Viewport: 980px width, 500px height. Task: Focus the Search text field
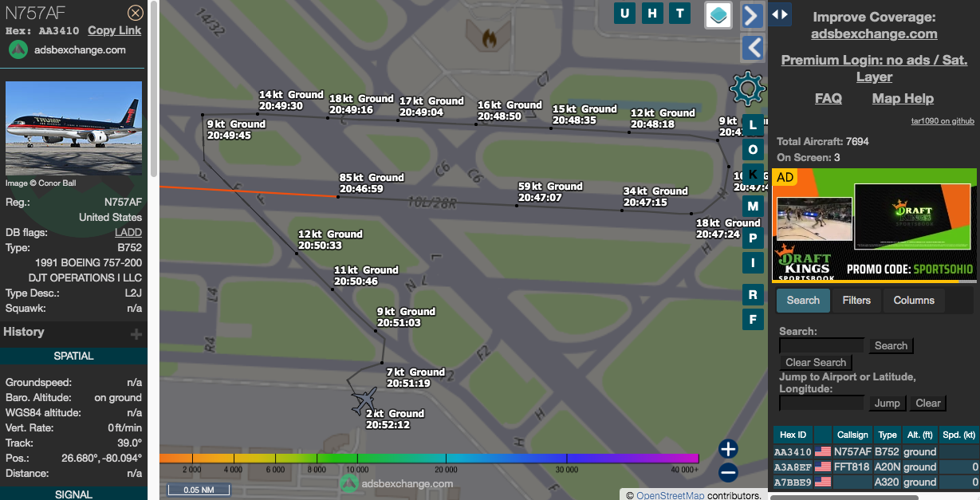click(x=821, y=345)
